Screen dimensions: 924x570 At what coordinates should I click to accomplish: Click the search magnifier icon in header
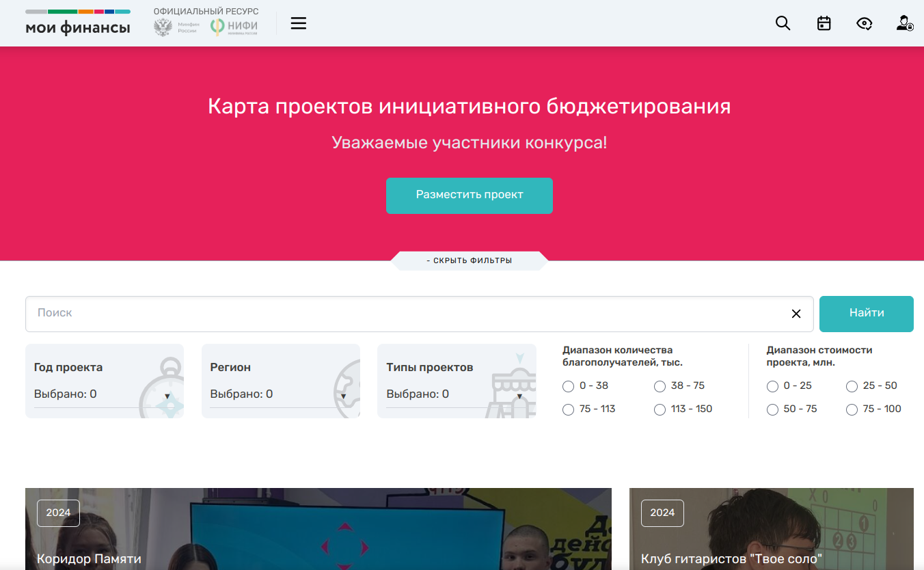[783, 23]
